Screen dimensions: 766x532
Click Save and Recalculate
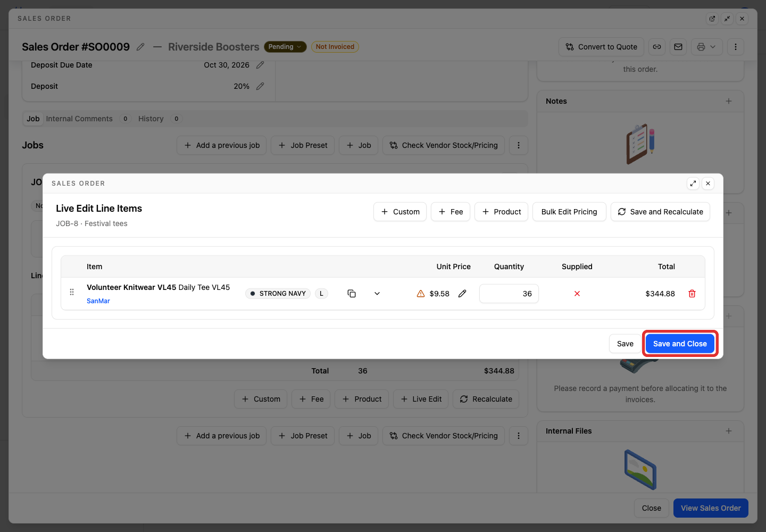point(660,212)
